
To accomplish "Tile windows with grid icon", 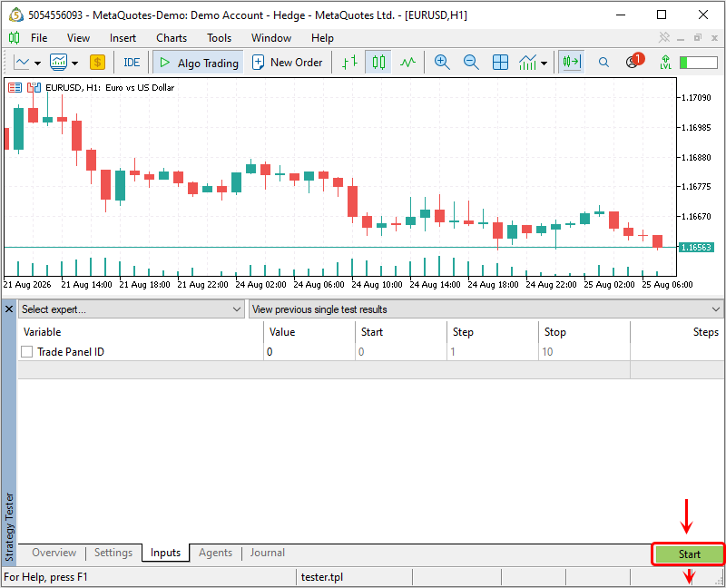I will 500,62.
